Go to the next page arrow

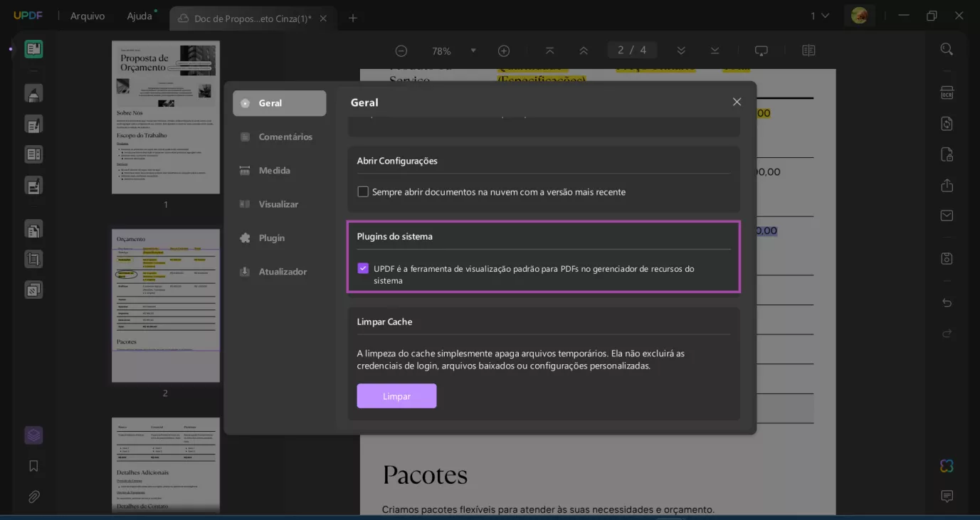(681, 51)
